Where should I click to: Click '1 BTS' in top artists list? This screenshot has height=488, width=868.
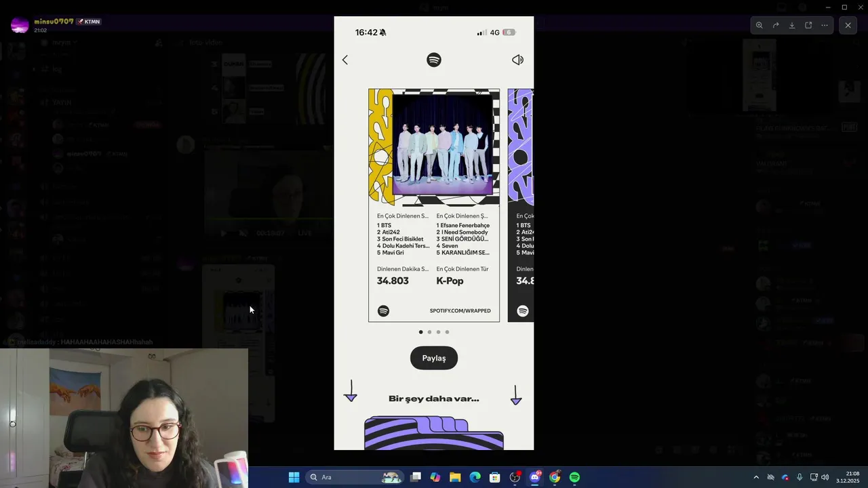(x=384, y=226)
